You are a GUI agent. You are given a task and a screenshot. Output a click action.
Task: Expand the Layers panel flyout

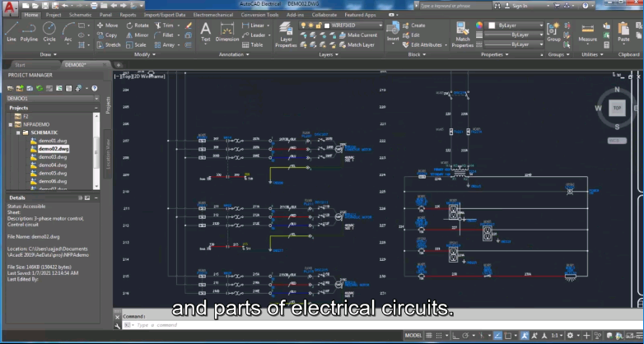click(x=329, y=54)
